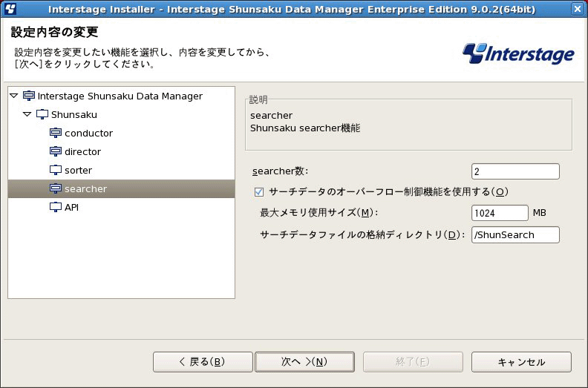Click the /ShunSearch directory input field
Screen dimensions: 588x388
click(514, 235)
